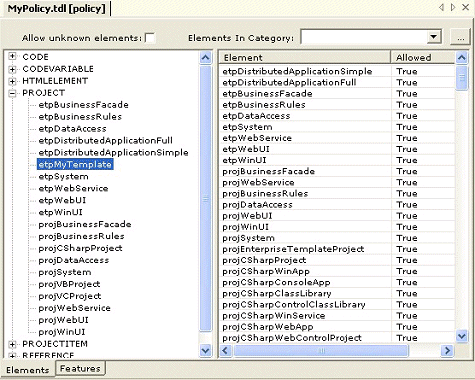The image size is (475, 380).
Task: Open the Elements In Category dropdown
Action: (433, 37)
